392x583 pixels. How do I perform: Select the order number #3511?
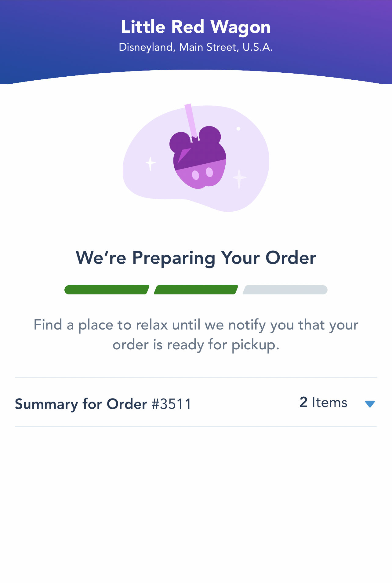171,404
